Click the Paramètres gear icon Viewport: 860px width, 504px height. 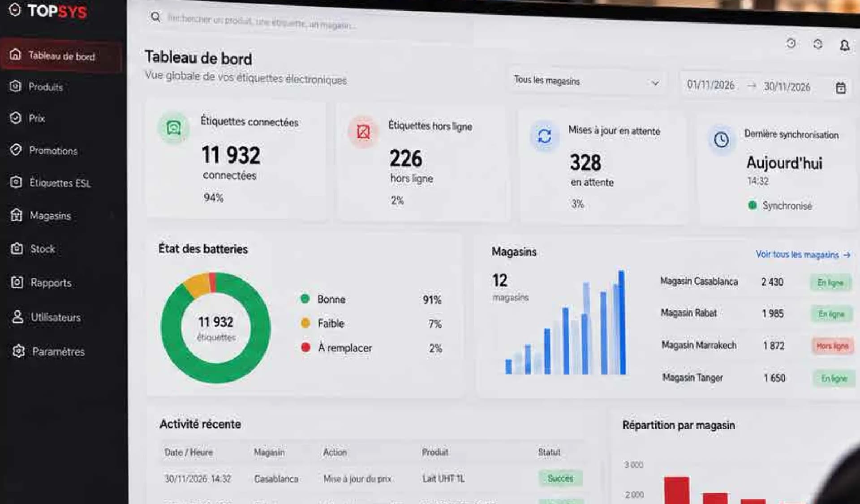pos(18,351)
